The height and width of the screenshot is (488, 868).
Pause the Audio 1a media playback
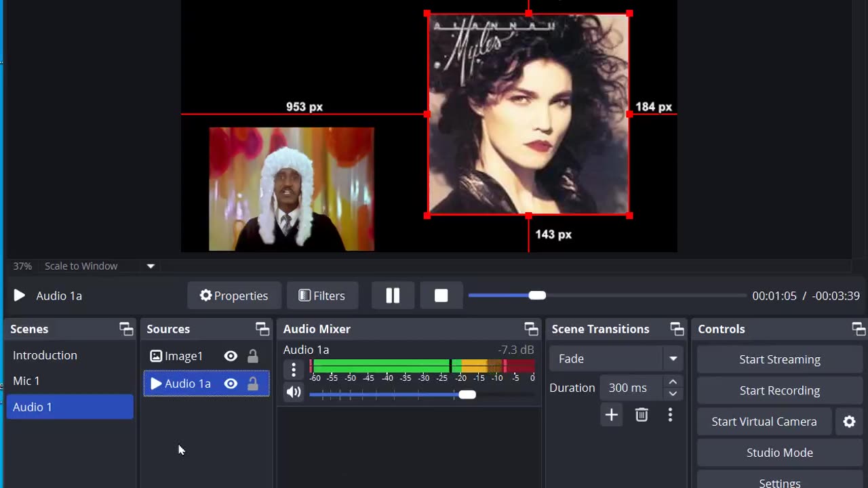pyautogui.click(x=393, y=296)
